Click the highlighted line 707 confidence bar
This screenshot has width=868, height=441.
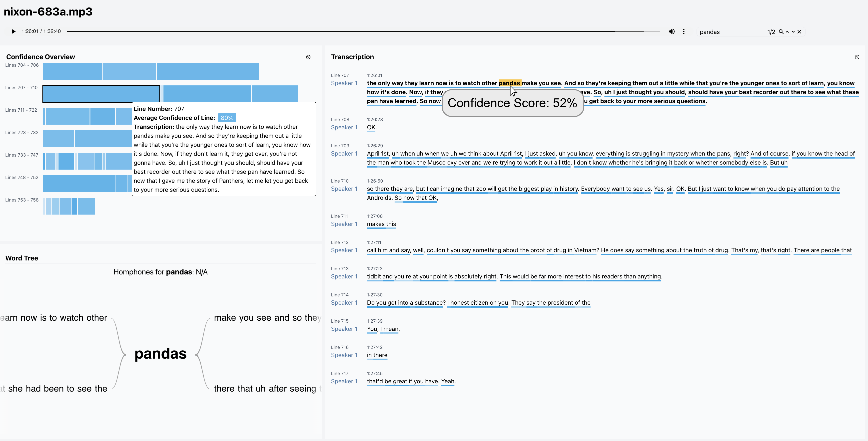pyautogui.click(x=101, y=94)
